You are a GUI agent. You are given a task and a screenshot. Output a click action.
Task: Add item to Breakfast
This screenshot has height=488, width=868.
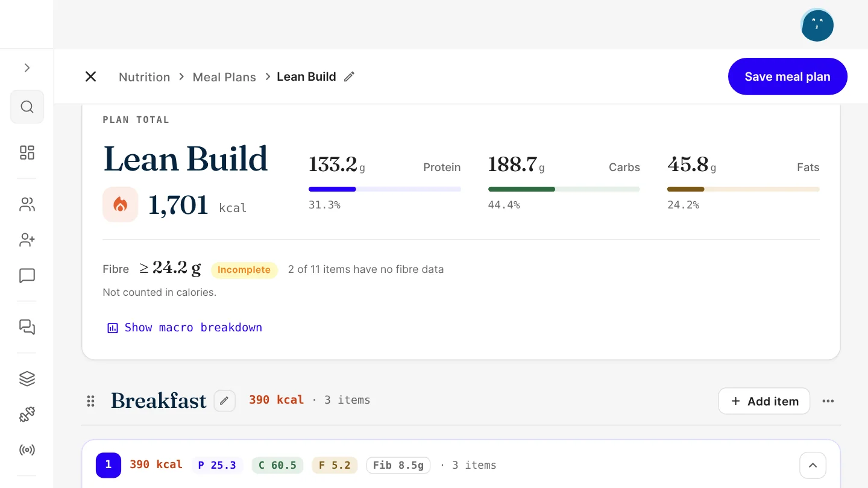[764, 401]
